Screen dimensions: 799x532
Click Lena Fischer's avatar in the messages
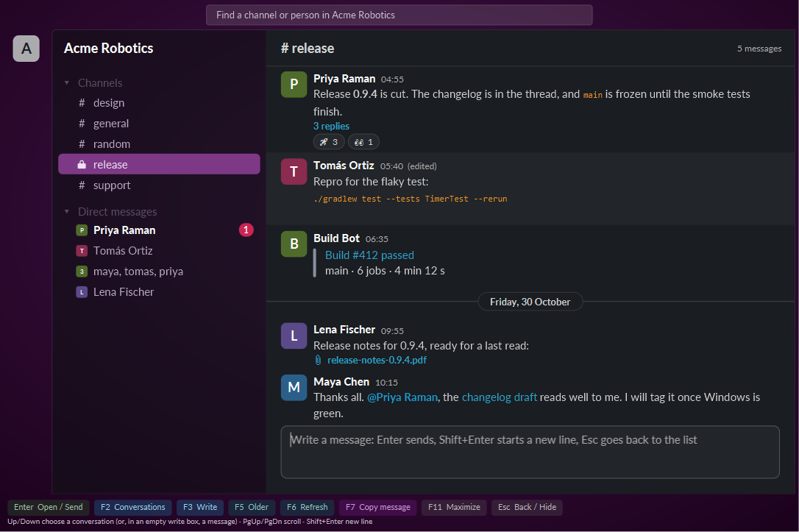[294, 336]
